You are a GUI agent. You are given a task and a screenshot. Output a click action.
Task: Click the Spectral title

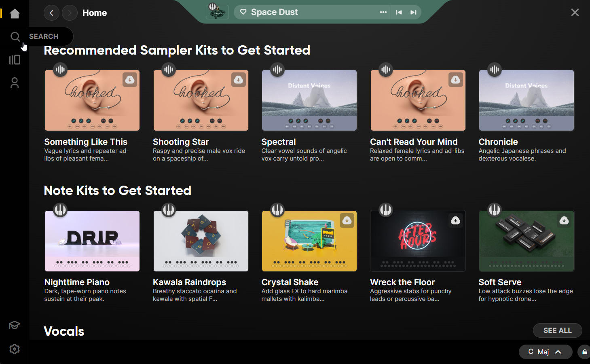(279, 142)
